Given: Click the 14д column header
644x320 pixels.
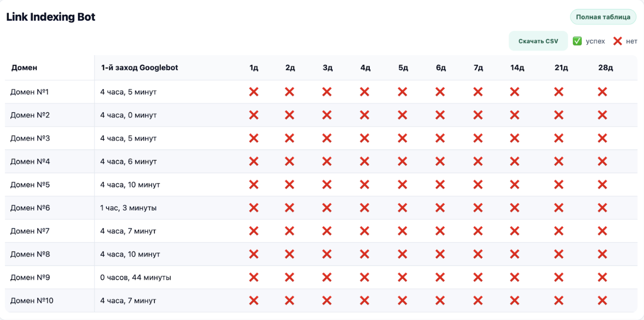Looking at the screenshot, I should pyautogui.click(x=517, y=68).
